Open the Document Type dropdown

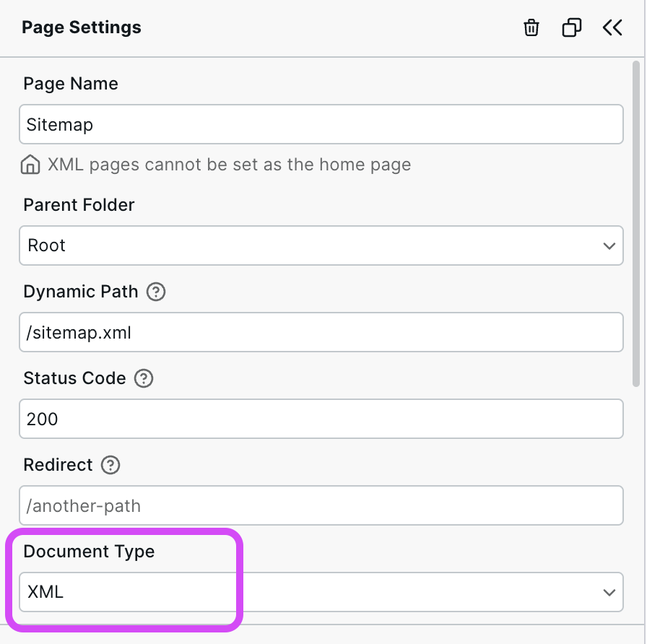click(x=321, y=592)
